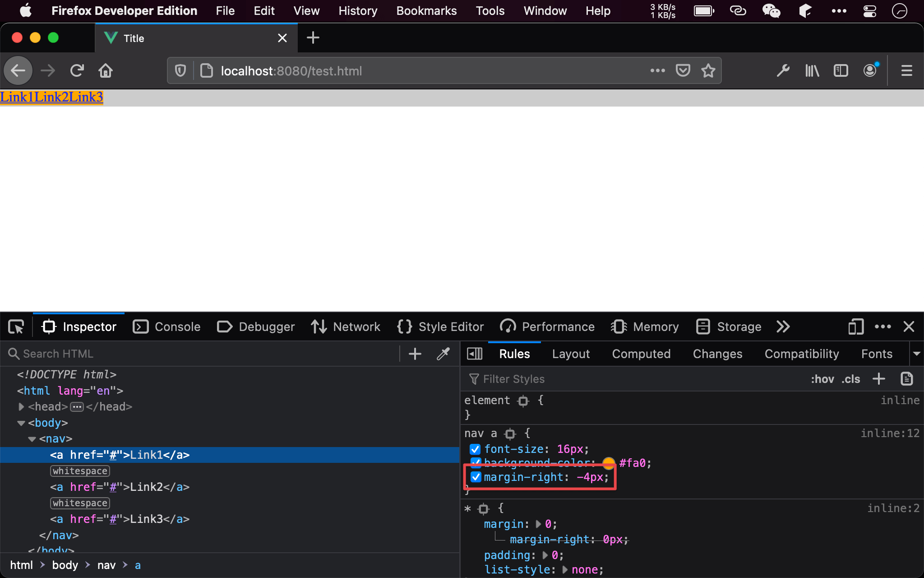Bookmark page with star icon
The height and width of the screenshot is (578, 924).
(x=708, y=71)
